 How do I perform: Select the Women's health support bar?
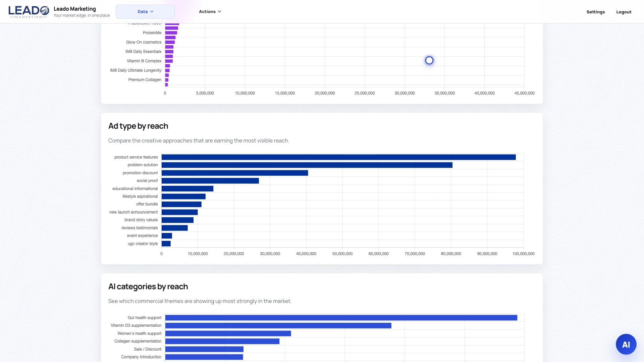click(228, 334)
